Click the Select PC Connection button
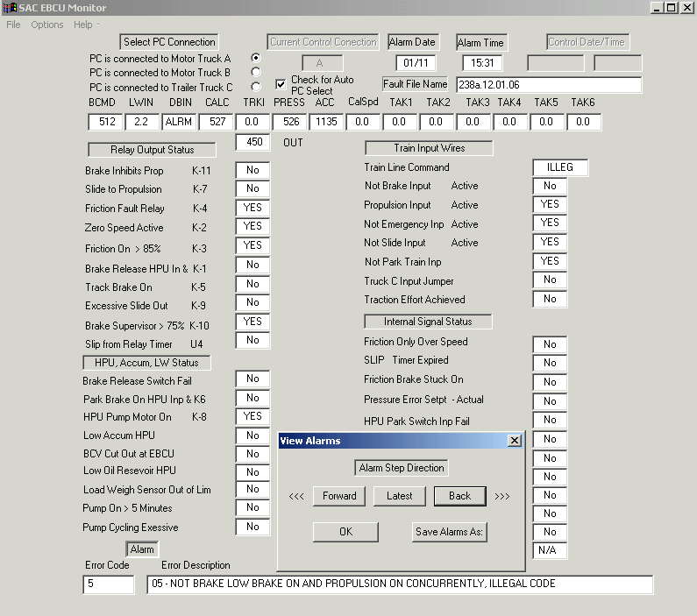 coord(169,42)
